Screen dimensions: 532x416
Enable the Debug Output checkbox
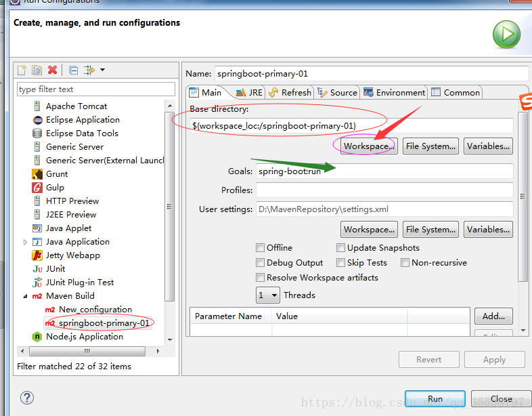click(260, 262)
